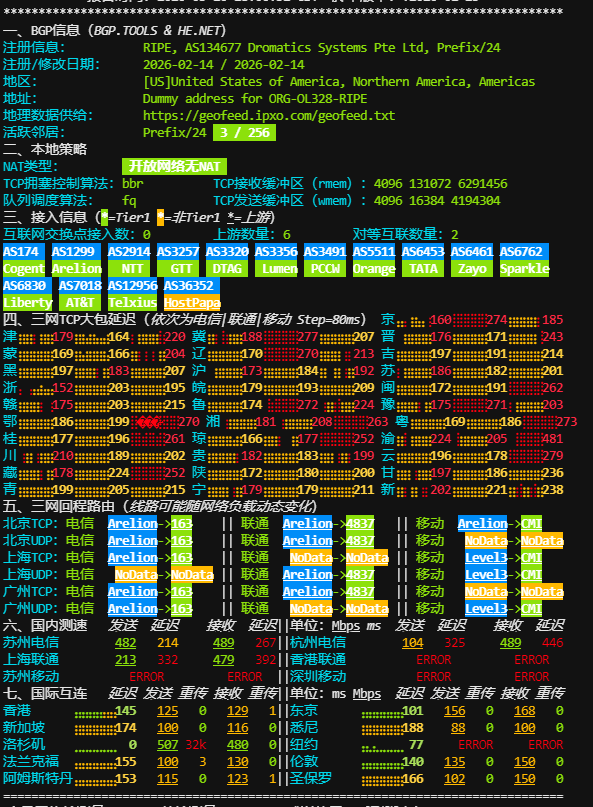This screenshot has width=593, height=807.
Task: Click the AS2914 label
Action: pos(129,252)
